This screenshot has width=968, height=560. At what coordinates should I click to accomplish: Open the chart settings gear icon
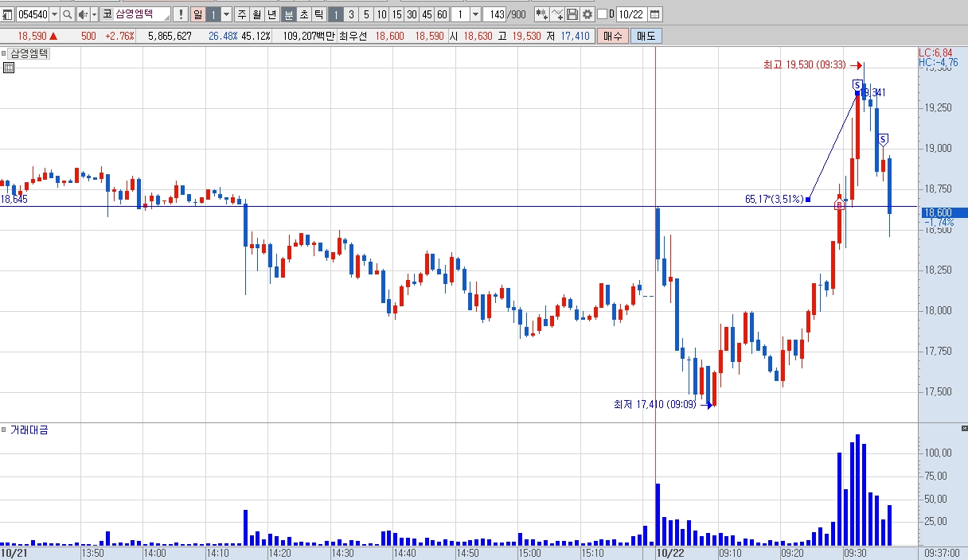tap(587, 14)
